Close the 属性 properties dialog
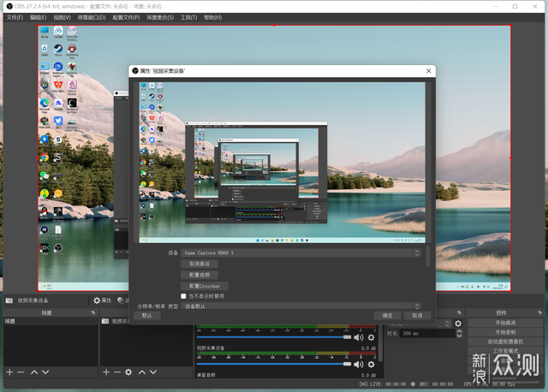This screenshot has height=392, width=548. click(x=428, y=71)
